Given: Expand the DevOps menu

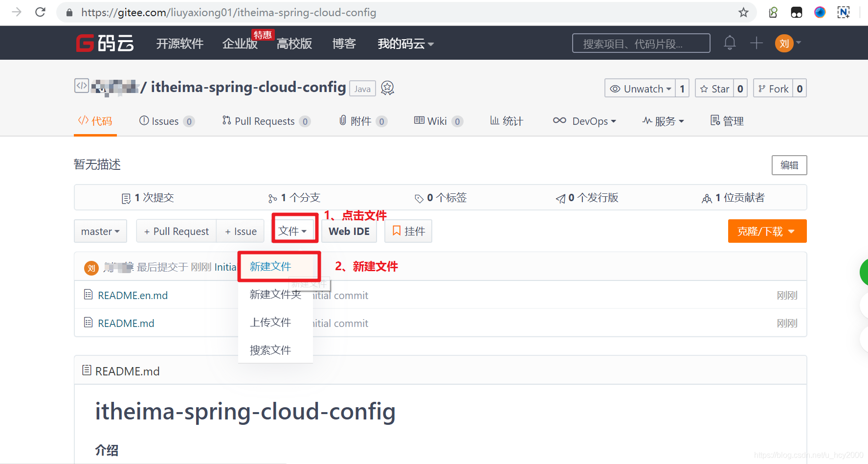Looking at the screenshot, I should pos(584,121).
